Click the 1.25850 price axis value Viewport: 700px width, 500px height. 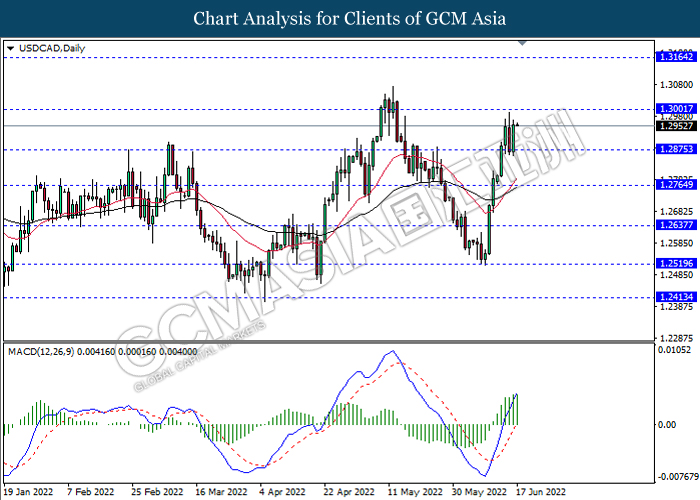[x=676, y=243]
